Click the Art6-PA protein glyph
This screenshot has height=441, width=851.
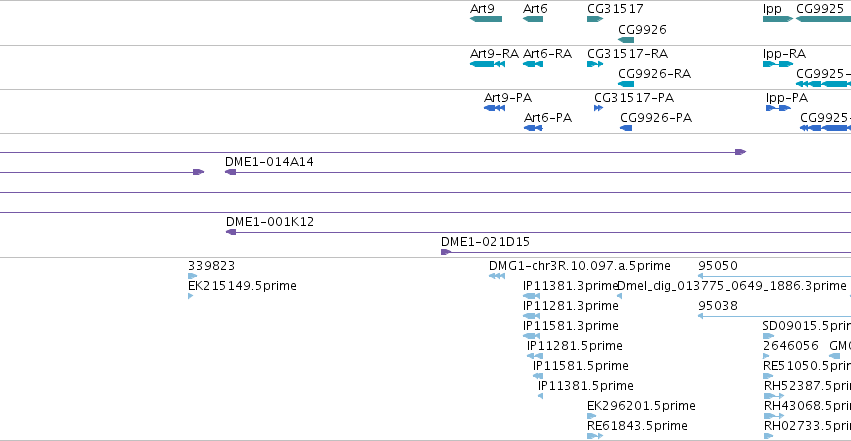coord(533,128)
